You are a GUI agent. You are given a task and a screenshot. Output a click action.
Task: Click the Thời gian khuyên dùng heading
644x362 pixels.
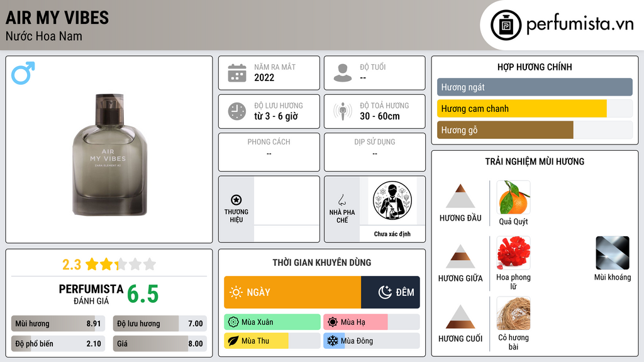pos(321,262)
